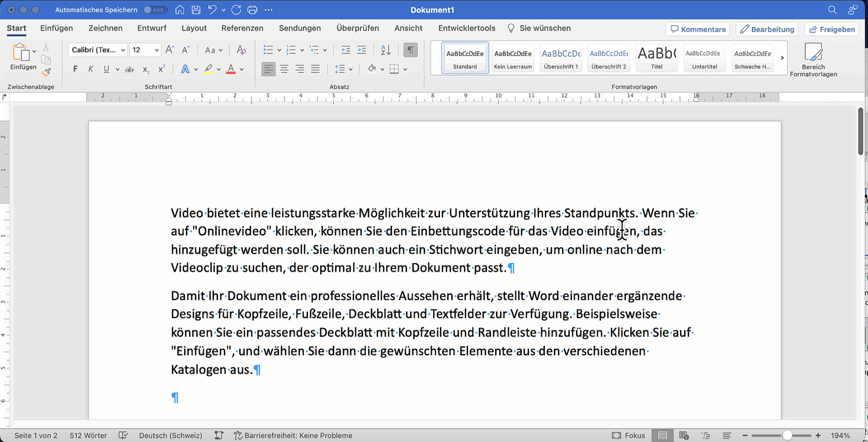Click the Freigeben button
This screenshot has width=868, height=442.
pos(832,29)
